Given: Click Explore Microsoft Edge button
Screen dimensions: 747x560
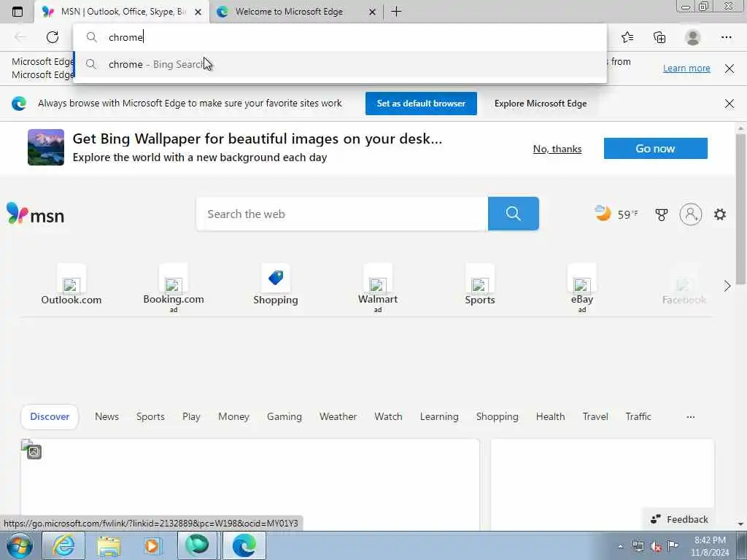Looking at the screenshot, I should 541,104.
